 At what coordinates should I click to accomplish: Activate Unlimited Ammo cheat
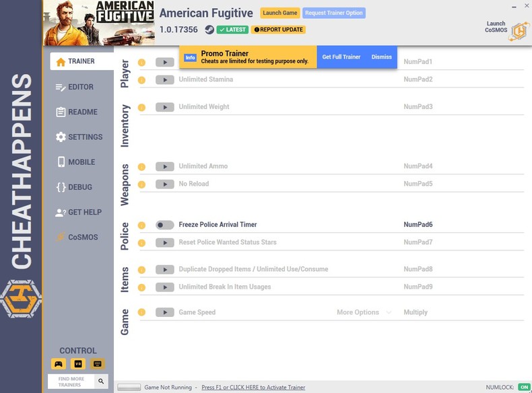[x=165, y=166]
